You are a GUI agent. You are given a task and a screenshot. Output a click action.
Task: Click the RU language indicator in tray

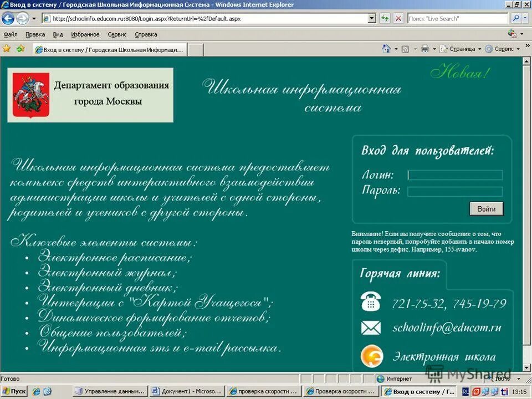click(465, 392)
